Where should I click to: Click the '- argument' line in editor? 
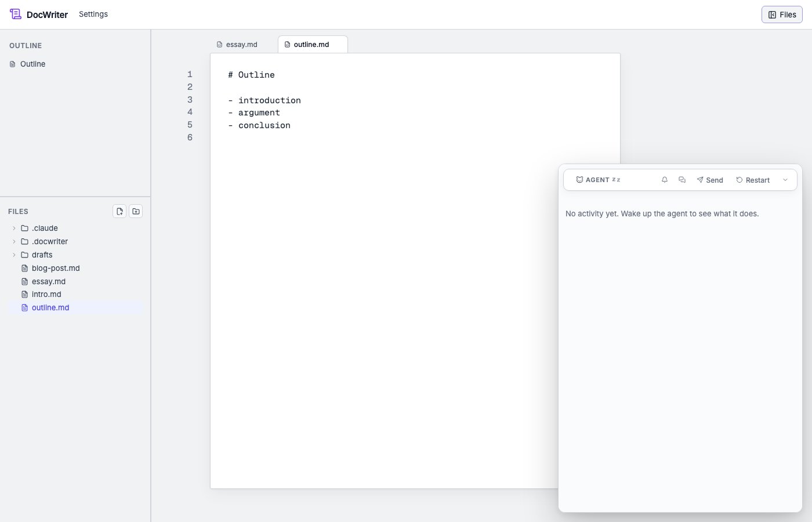click(253, 113)
